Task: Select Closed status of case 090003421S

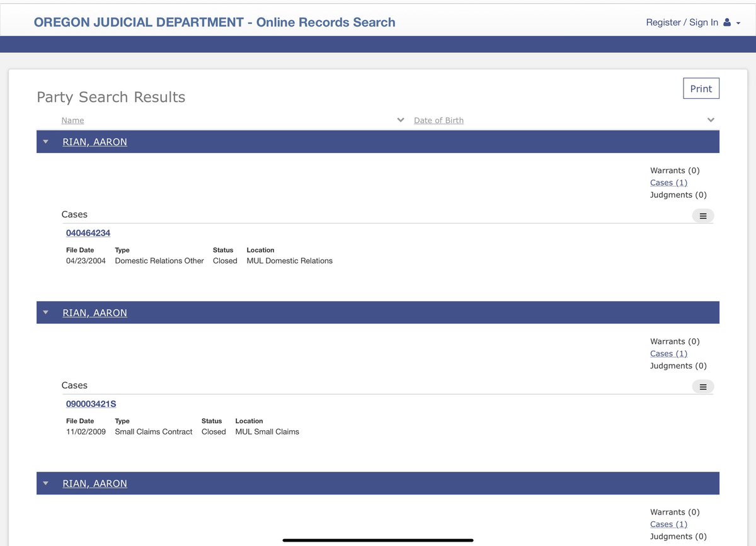Action: click(x=214, y=431)
